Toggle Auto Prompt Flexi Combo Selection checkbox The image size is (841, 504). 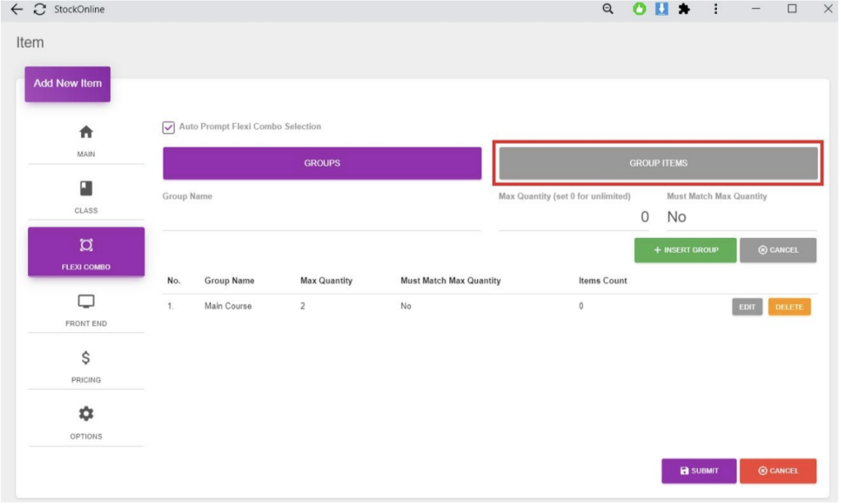pos(168,127)
